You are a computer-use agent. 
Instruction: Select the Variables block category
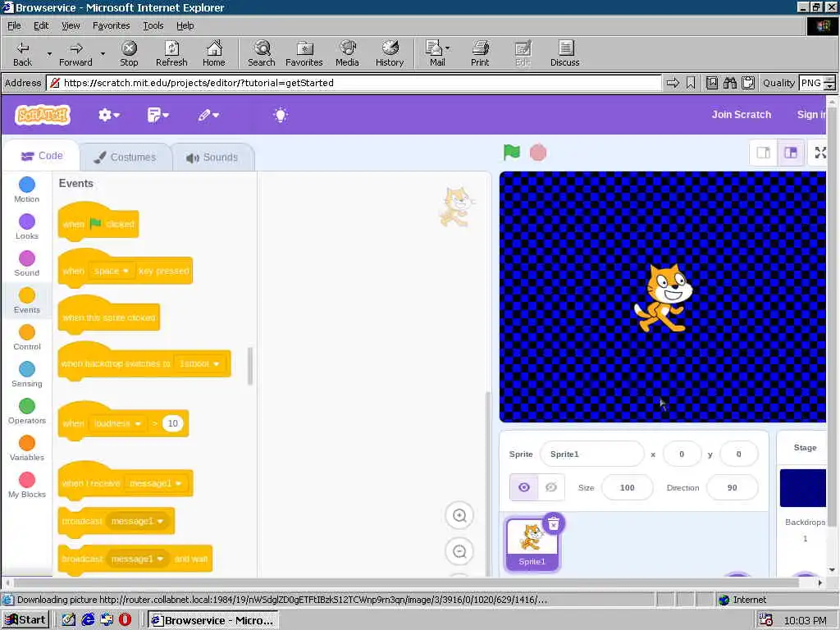pyautogui.click(x=27, y=449)
